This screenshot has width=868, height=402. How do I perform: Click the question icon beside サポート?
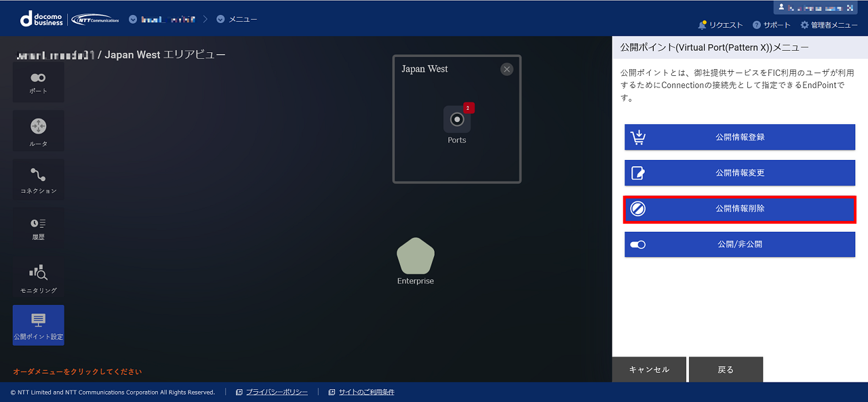point(757,25)
